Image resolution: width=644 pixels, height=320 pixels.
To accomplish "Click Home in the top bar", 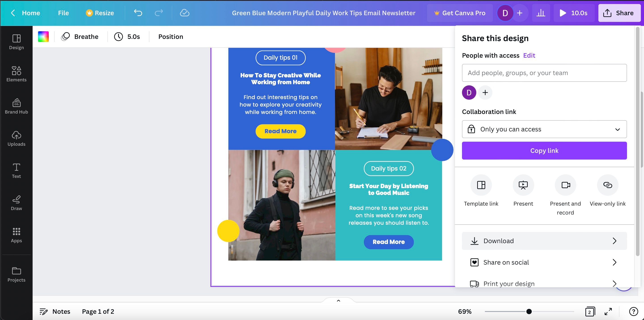I will click(31, 13).
